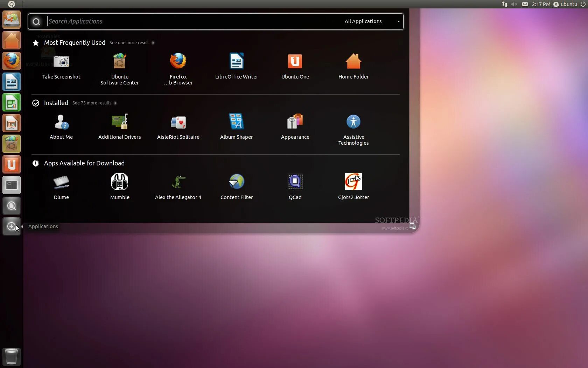
Task: Open the 2:17 PM clock menu
Action: pyautogui.click(x=541, y=4)
